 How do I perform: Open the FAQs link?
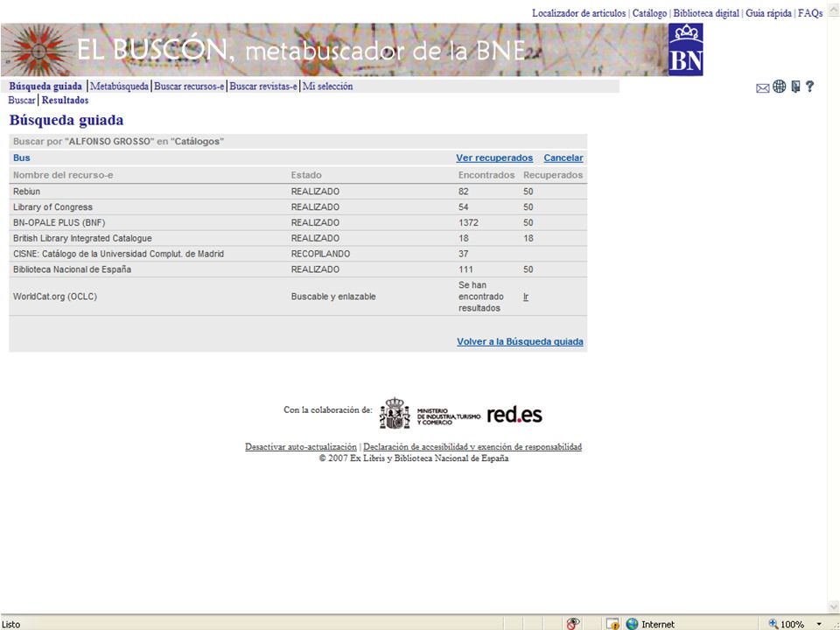(x=810, y=13)
